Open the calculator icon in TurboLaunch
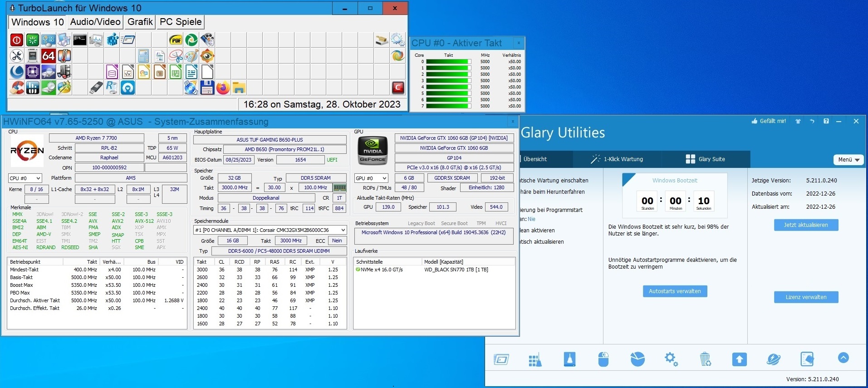Viewport: 868px width, 388px height. point(144,56)
